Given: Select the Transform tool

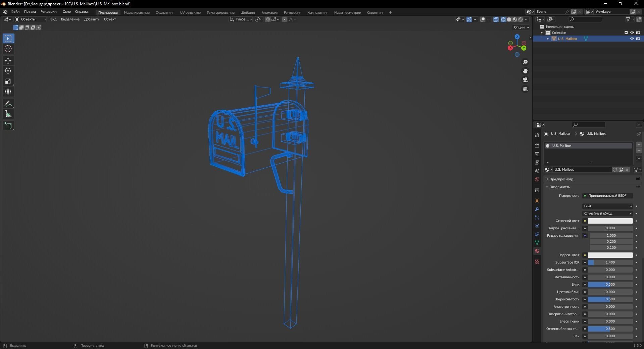Looking at the screenshot, I should pos(8,92).
